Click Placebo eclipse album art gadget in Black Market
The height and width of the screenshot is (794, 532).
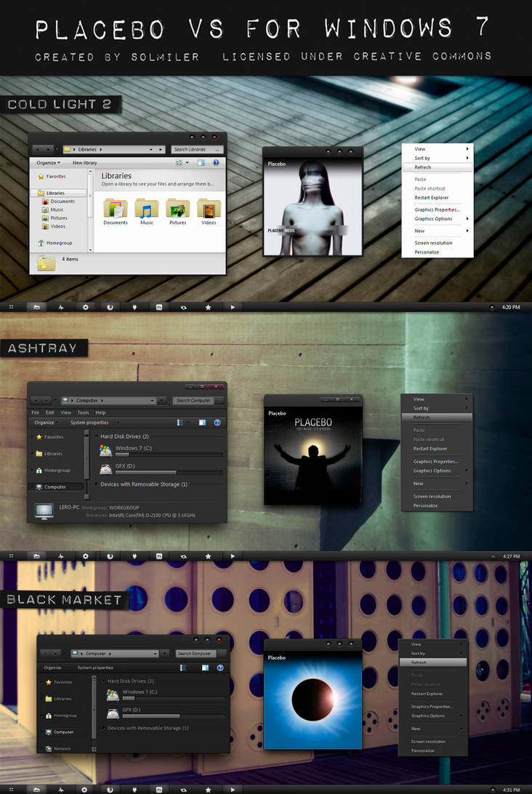point(313,699)
